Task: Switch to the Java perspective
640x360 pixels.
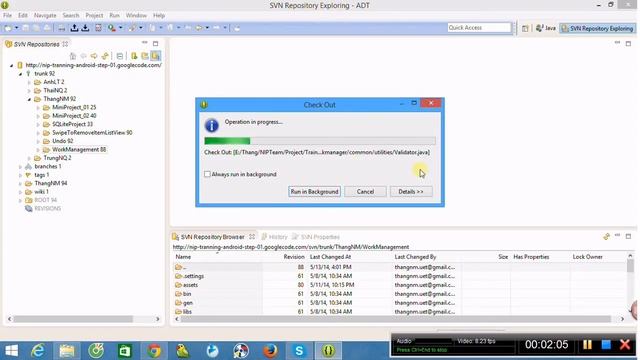Action: pyautogui.click(x=546, y=28)
